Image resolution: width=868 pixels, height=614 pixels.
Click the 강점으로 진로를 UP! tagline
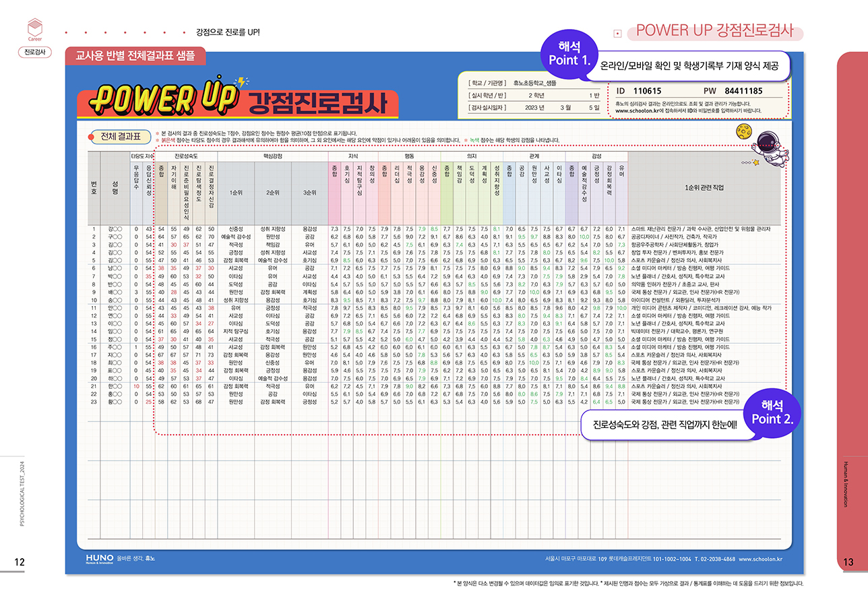coord(227,32)
